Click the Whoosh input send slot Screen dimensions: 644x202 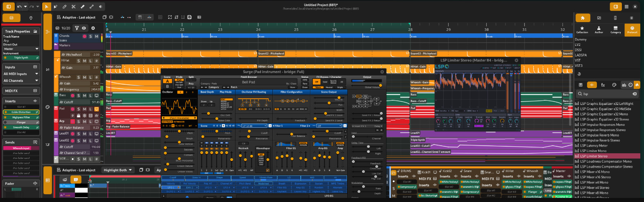pyautogui.click(x=21, y=148)
